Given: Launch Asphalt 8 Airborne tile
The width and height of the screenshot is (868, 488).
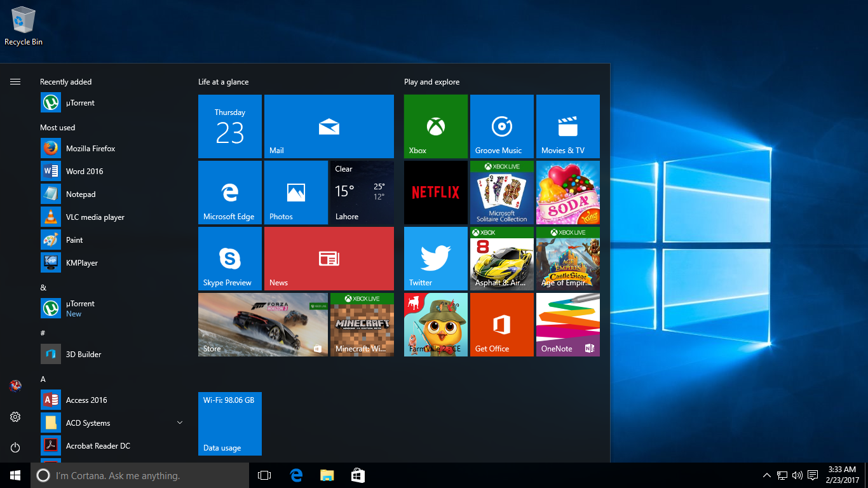Looking at the screenshot, I should point(502,259).
